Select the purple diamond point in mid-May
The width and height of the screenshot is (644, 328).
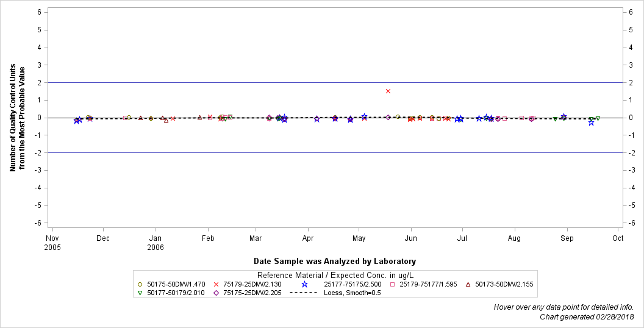pyautogui.click(x=388, y=118)
